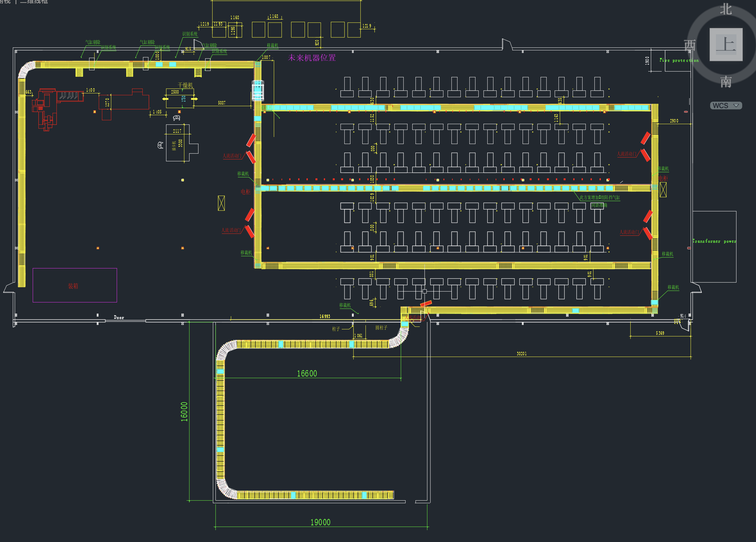Click the green 19000 dimension text

pos(320,522)
